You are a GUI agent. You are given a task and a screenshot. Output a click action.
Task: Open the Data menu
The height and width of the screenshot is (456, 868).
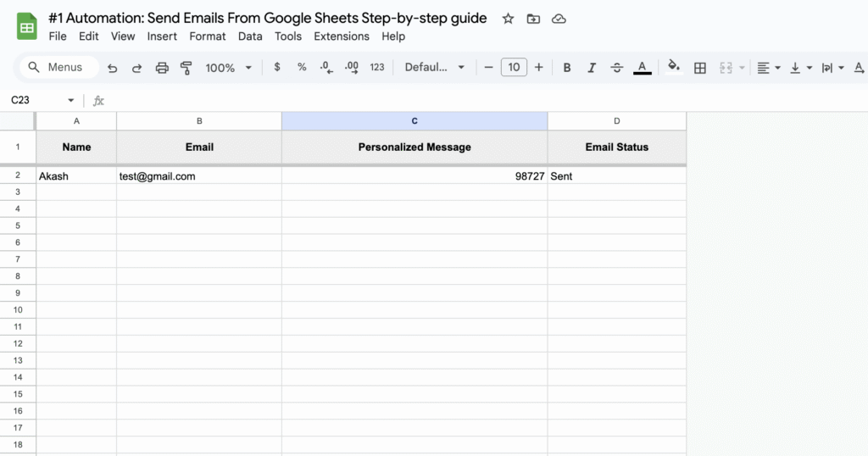coord(250,36)
